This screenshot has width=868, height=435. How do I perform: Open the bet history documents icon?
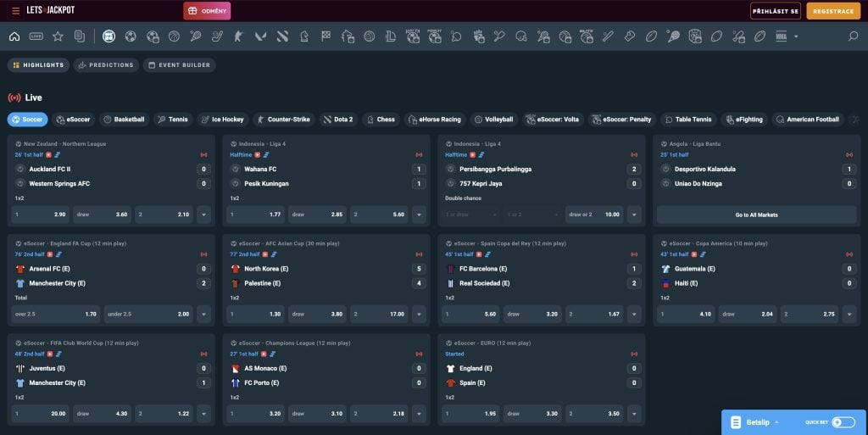80,36
